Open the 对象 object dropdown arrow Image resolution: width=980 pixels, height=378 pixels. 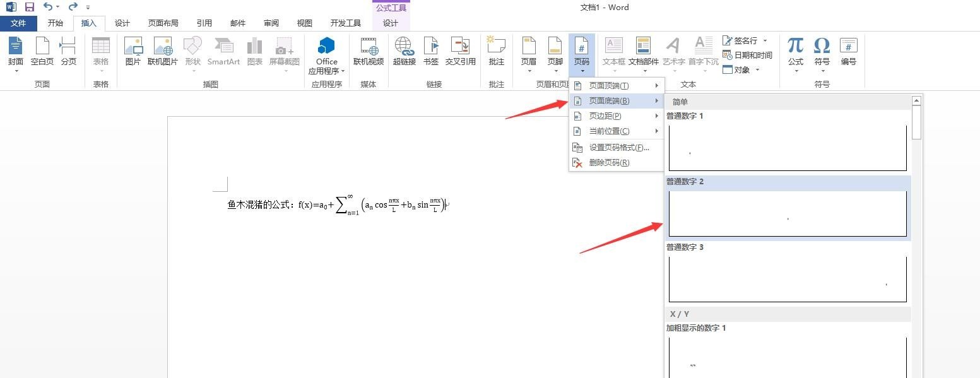[758, 69]
